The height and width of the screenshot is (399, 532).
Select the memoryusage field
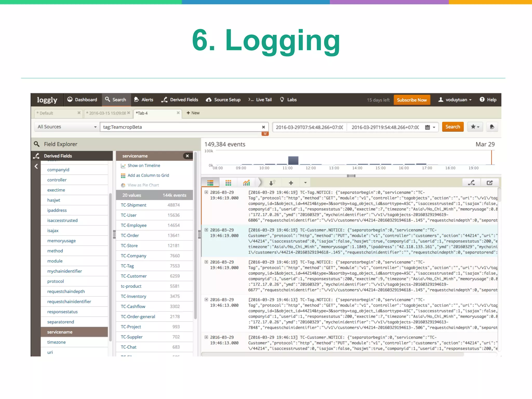[x=74, y=241]
